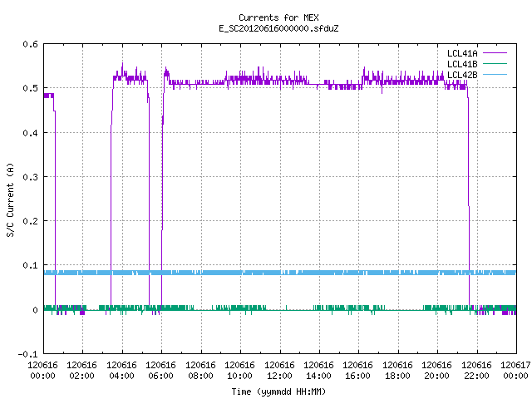Click the x-axis tick '120616 22:00'
The width and height of the screenshot is (532, 399).
pos(476,371)
